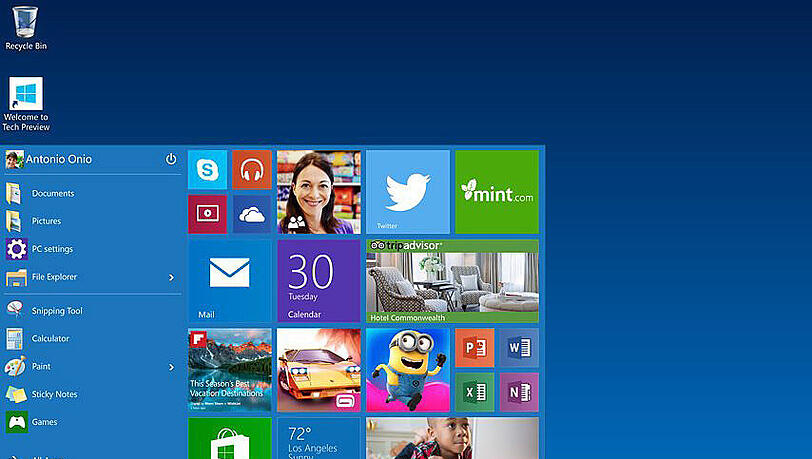Open the Skype tile

[x=208, y=170]
